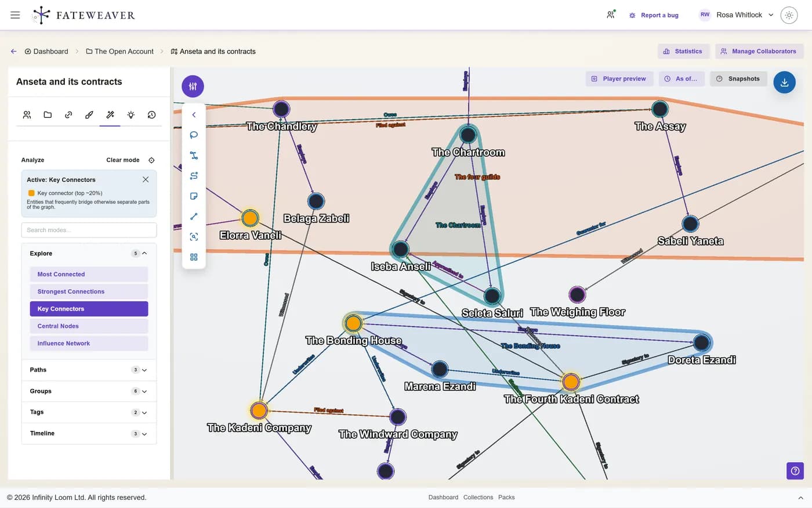Expand the Tags section
Image resolution: width=812 pixels, height=508 pixels.
89,412
